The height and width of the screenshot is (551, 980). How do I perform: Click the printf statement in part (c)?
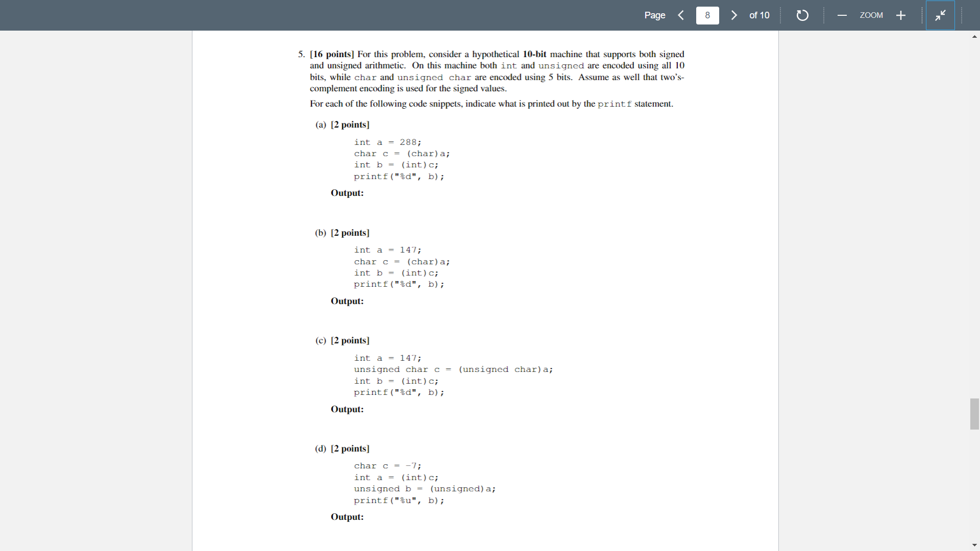click(399, 392)
